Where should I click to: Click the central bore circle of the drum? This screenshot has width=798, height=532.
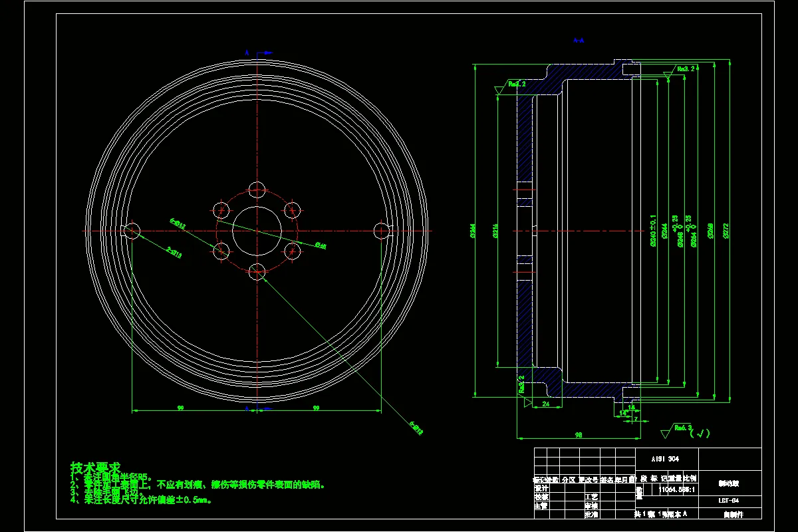coord(258,230)
